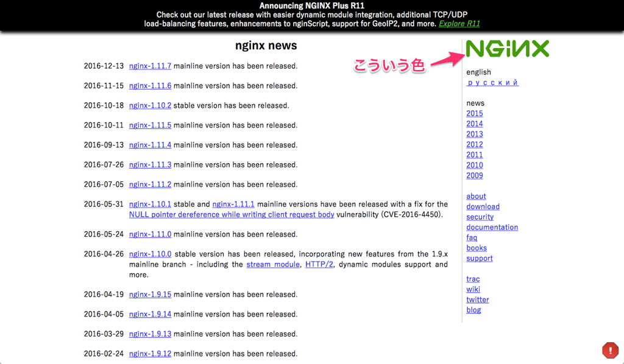Open the faq page
This screenshot has width=624, height=364.
point(472,237)
